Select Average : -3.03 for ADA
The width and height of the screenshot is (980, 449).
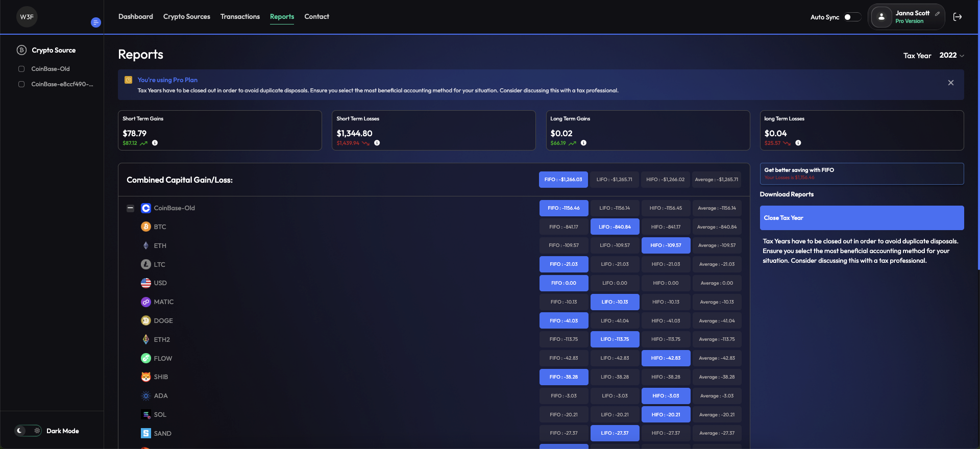click(x=717, y=396)
